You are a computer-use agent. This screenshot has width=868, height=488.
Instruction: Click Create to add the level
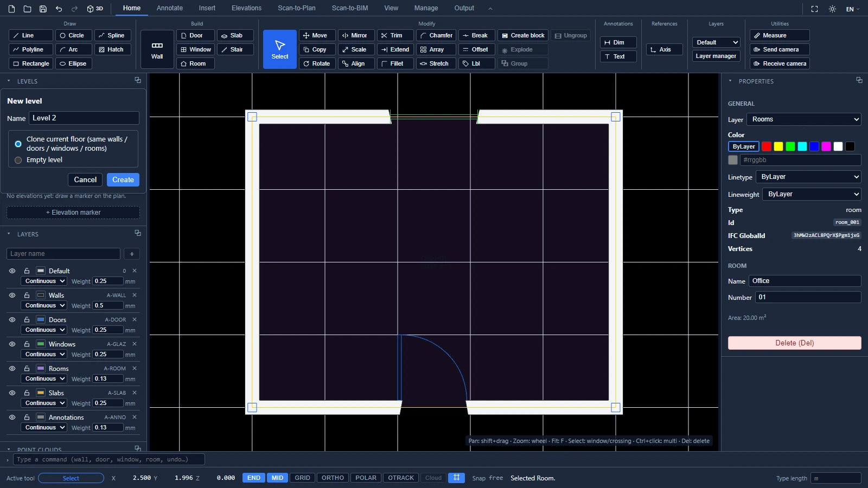click(123, 179)
